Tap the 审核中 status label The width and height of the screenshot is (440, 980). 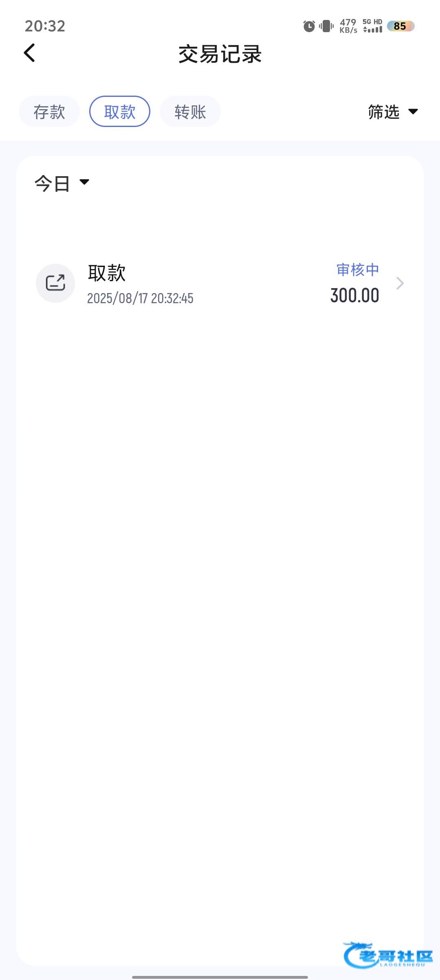358,270
